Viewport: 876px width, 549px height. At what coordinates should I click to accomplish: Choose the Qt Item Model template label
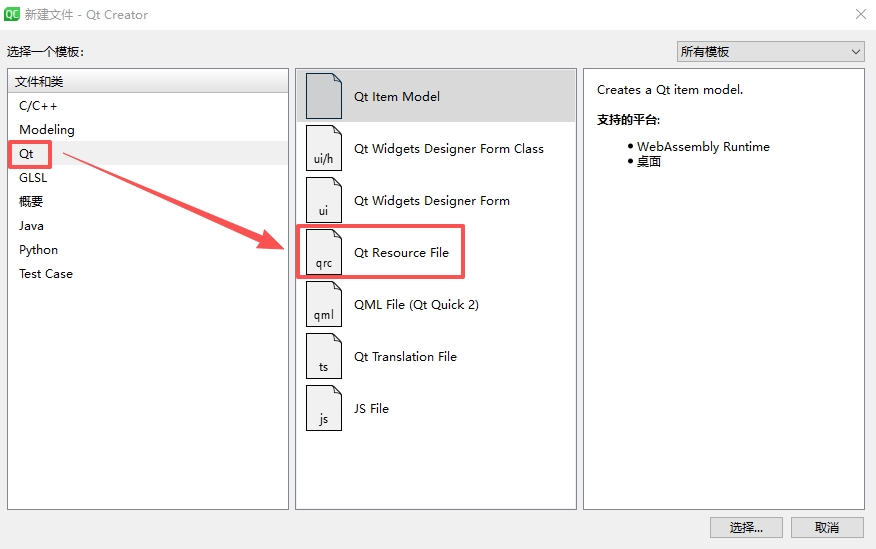pyautogui.click(x=397, y=97)
